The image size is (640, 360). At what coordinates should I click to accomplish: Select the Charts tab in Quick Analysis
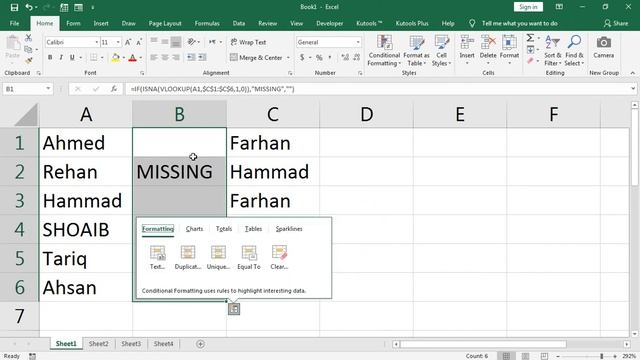pos(194,229)
